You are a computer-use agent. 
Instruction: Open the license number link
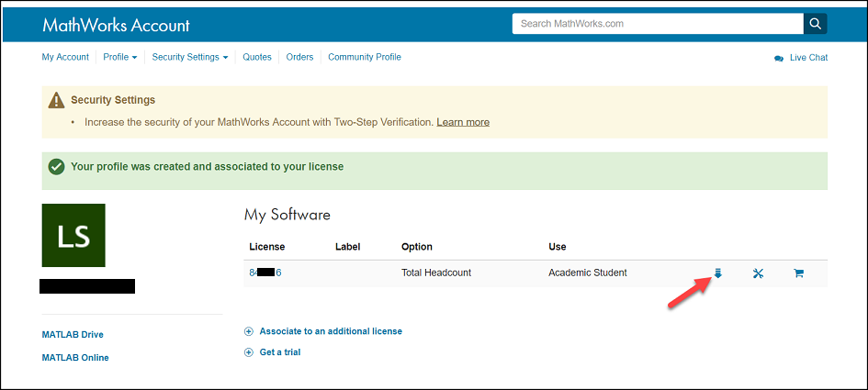pos(265,273)
